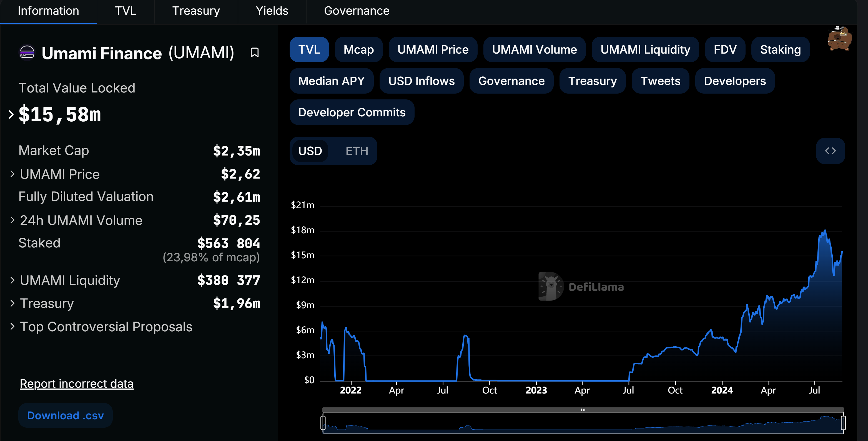Click the embed chart code icon
The image size is (868, 441).
[x=830, y=151]
